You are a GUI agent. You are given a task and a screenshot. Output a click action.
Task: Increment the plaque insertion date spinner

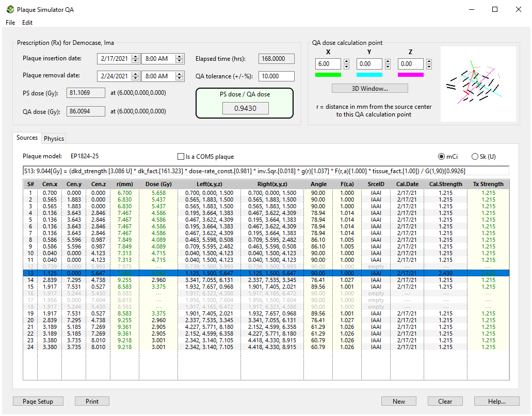[x=136, y=56]
